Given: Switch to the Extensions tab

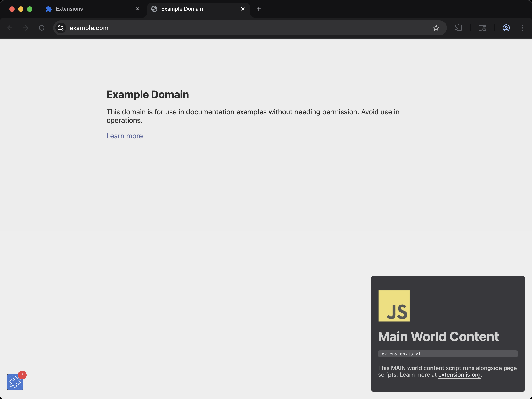Looking at the screenshot, I should click(93, 9).
